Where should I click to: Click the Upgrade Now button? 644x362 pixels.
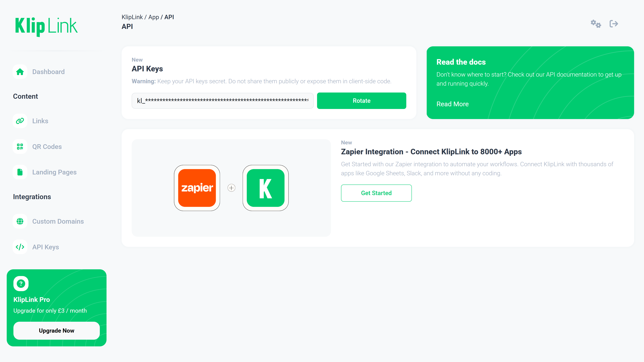point(57,330)
